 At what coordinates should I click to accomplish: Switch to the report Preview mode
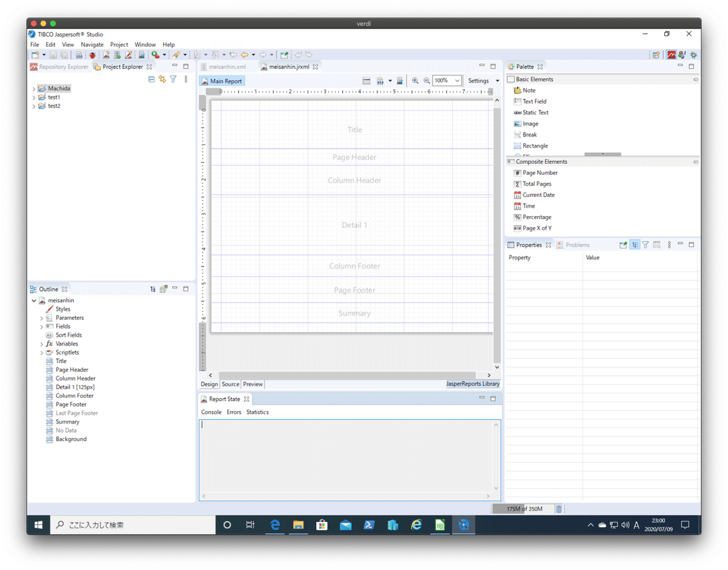[252, 384]
